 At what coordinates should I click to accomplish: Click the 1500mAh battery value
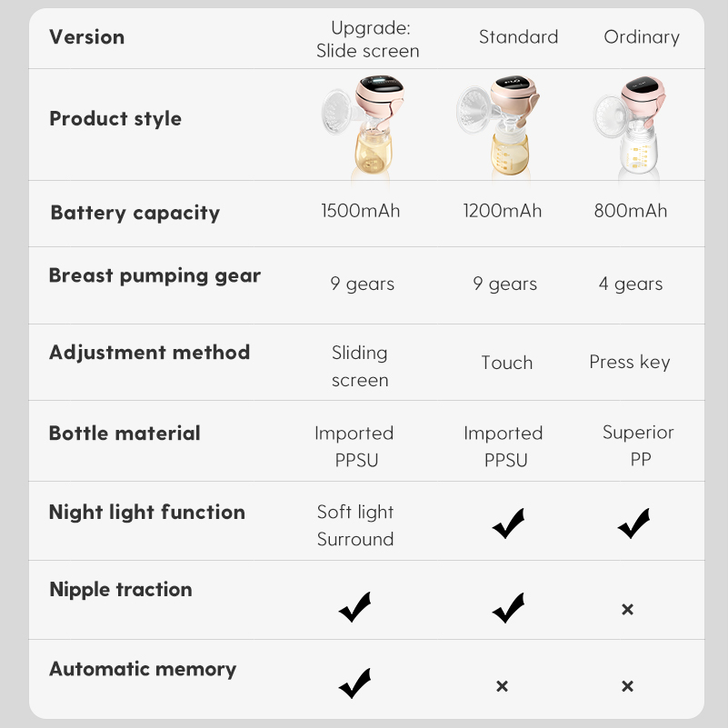coord(360,211)
